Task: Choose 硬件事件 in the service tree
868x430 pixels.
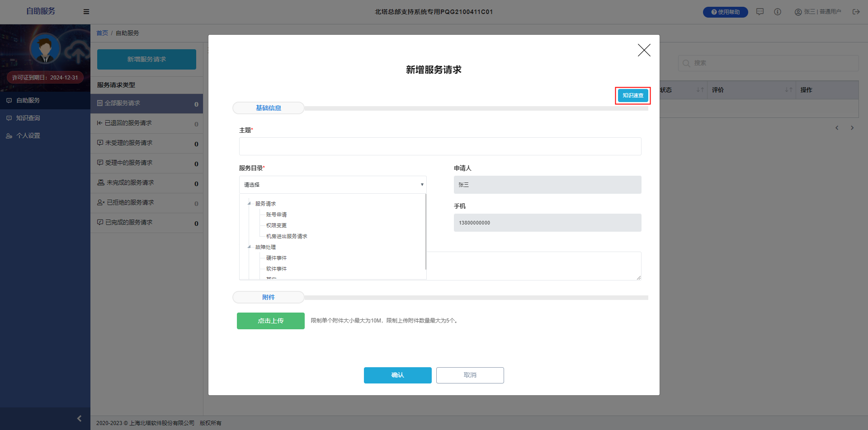Action: [x=276, y=258]
